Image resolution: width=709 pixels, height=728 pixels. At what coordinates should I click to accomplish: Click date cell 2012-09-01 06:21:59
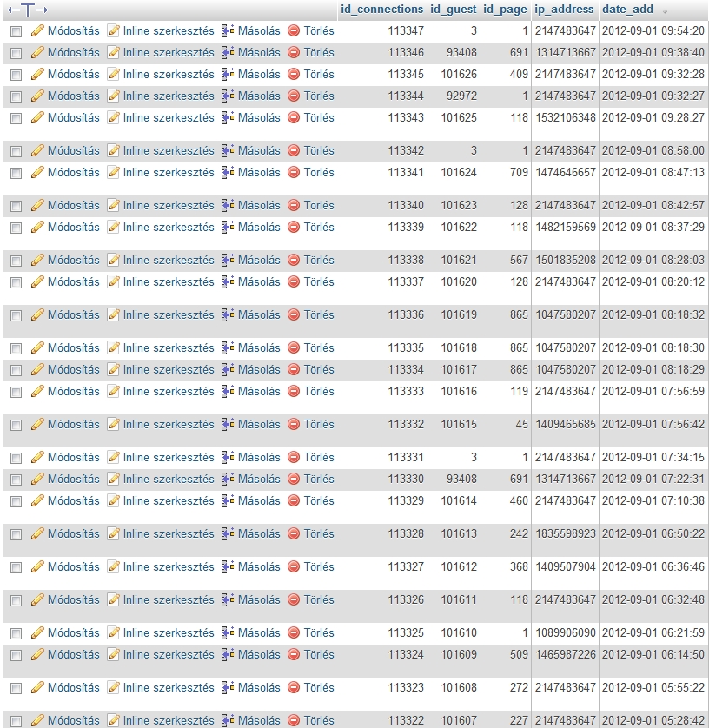coord(653,633)
